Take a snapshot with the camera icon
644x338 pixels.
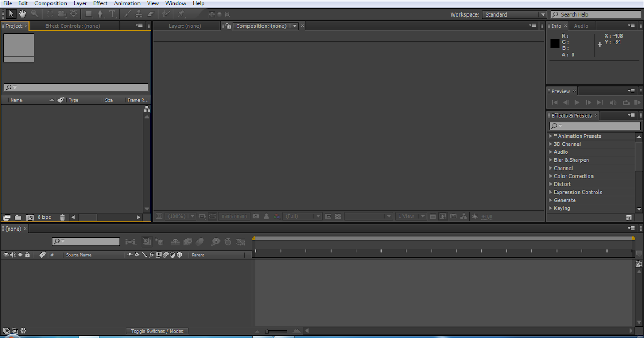pos(256,216)
